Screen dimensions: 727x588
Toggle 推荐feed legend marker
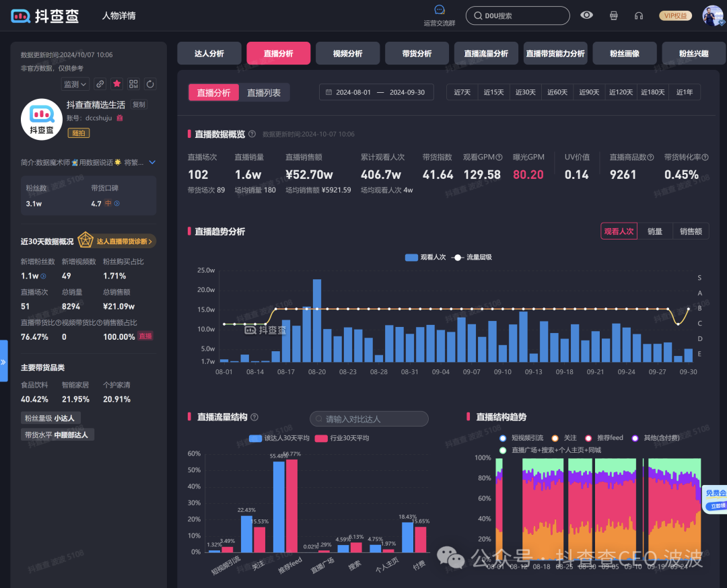588,438
